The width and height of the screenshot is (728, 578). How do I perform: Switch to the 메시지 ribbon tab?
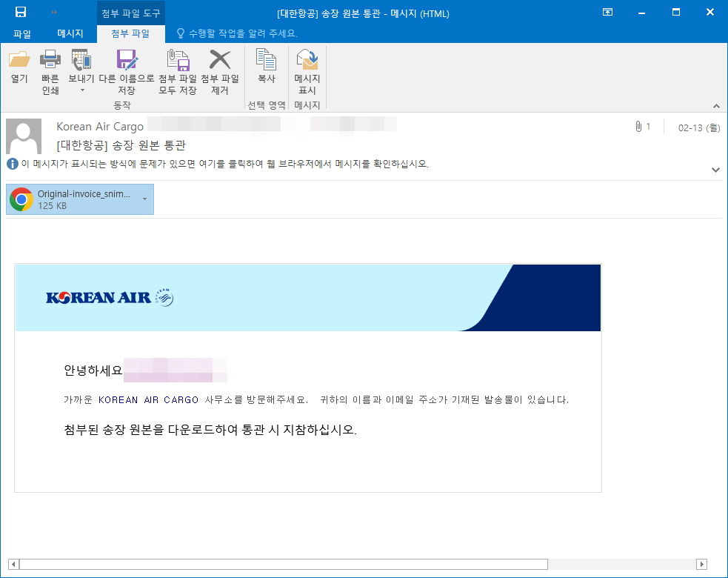click(x=70, y=33)
